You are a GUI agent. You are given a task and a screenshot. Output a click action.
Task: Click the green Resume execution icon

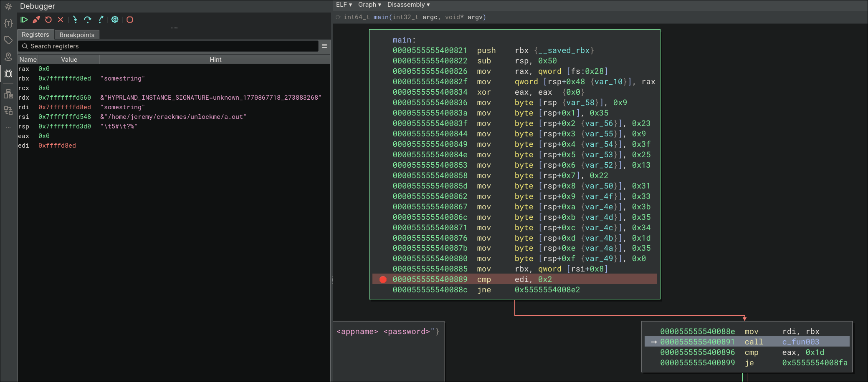tap(24, 20)
